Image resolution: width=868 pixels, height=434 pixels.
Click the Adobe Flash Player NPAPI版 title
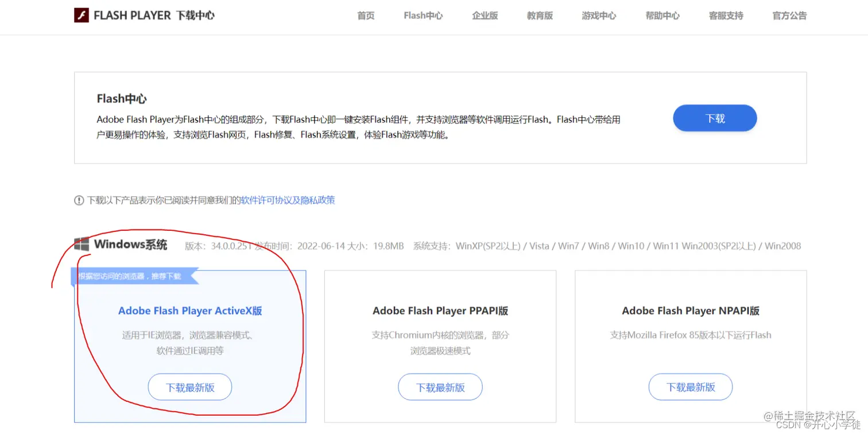tap(690, 311)
